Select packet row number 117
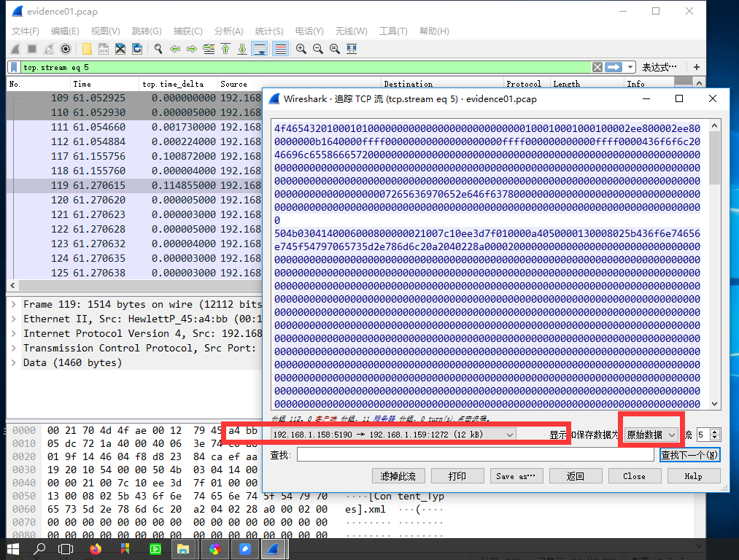The width and height of the screenshot is (739, 560). 134,156
